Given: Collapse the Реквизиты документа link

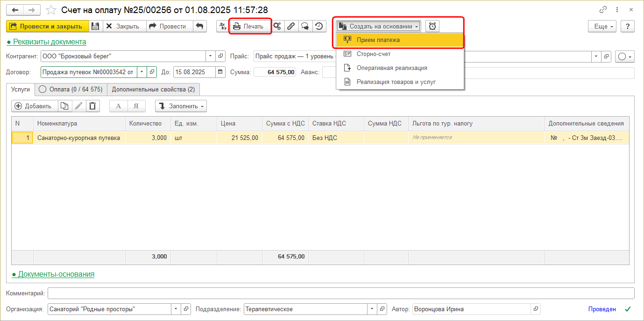Looking at the screenshot, I should [50, 42].
